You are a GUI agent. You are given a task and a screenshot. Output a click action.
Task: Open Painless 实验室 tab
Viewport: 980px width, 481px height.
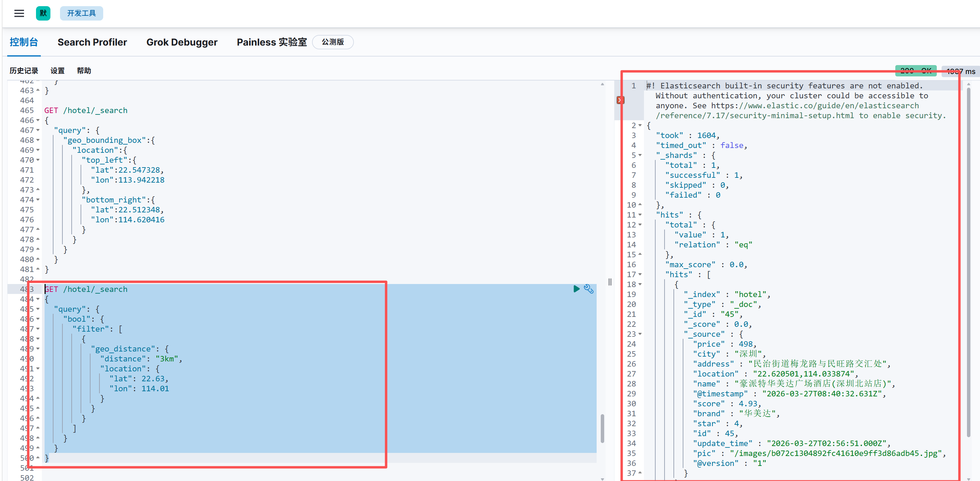[x=272, y=42]
